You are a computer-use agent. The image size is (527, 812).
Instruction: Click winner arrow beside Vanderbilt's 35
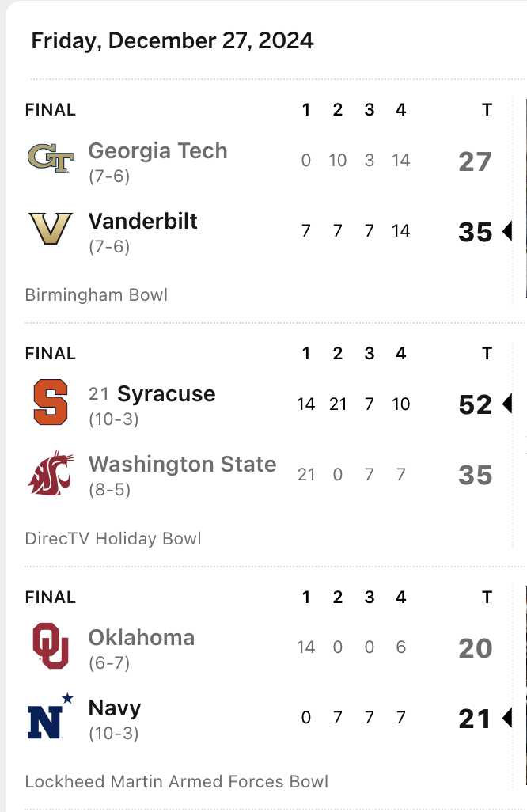point(507,231)
